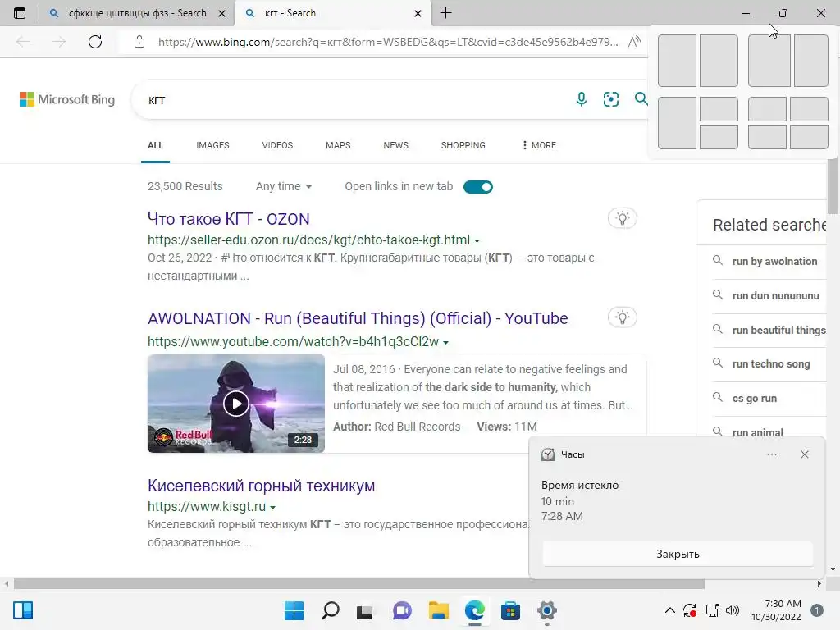The width and height of the screenshot is (840, 630).
Task: Choose left half of two-column snap layout
Action: click(677, 61)
